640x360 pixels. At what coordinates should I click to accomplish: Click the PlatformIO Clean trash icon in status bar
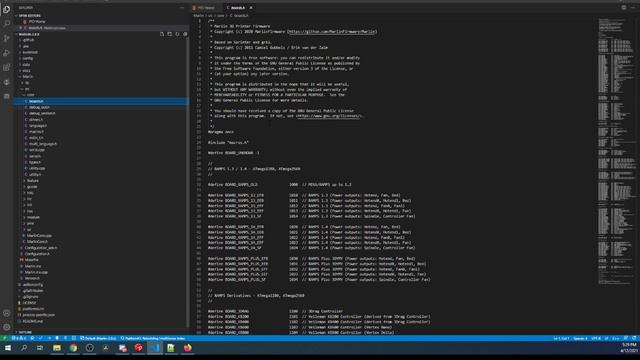[57, 338]
